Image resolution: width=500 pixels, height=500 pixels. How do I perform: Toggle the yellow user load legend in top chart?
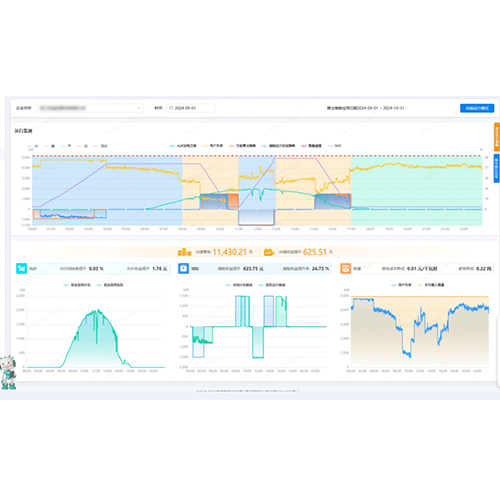coord(213,146)
